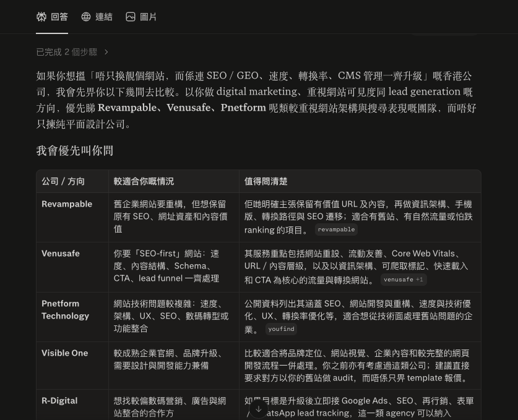This screenshot has width=518, height=420.
Task: Click the chevron next to 已完成 2 個步驟
Action: coord(106,52)
